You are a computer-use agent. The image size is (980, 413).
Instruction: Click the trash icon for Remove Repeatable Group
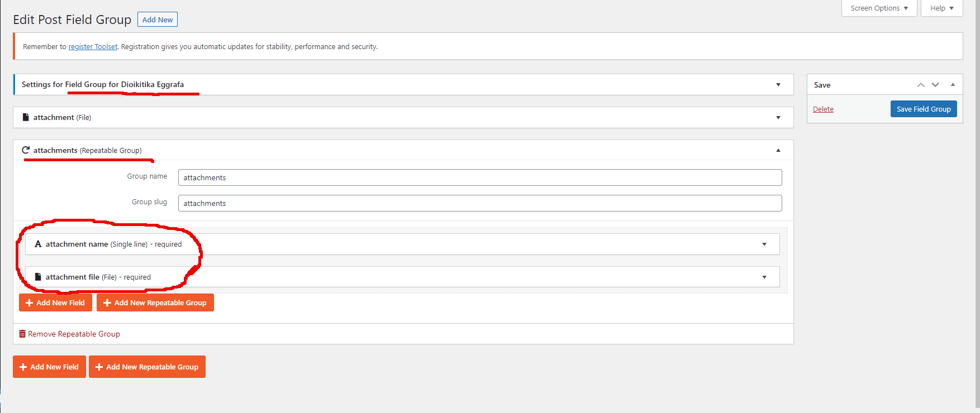coord(22,334)
